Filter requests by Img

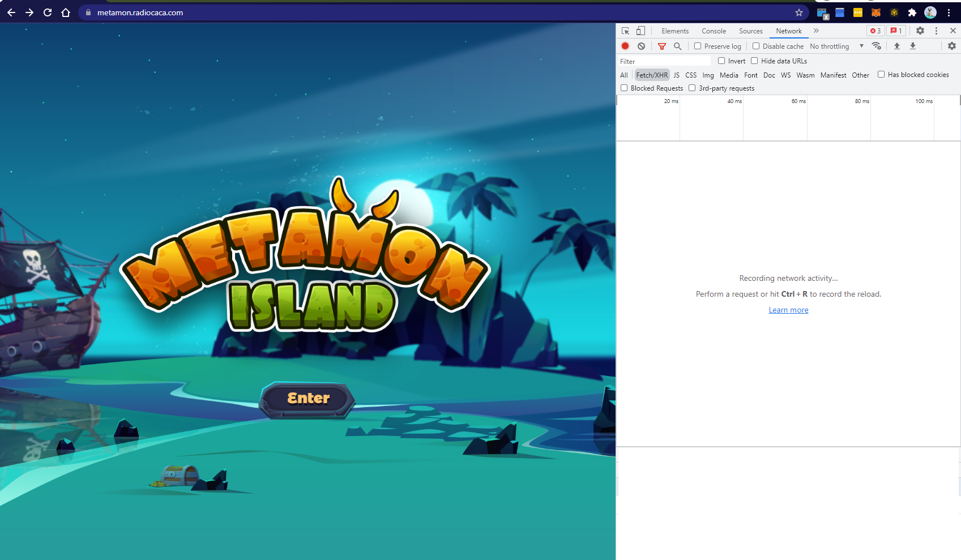(708, 75)
